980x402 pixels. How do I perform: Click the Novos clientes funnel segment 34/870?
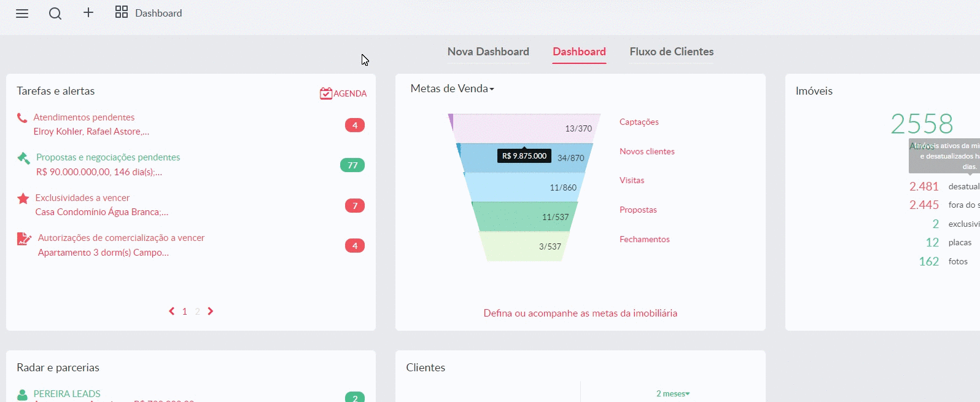point(524,158)
